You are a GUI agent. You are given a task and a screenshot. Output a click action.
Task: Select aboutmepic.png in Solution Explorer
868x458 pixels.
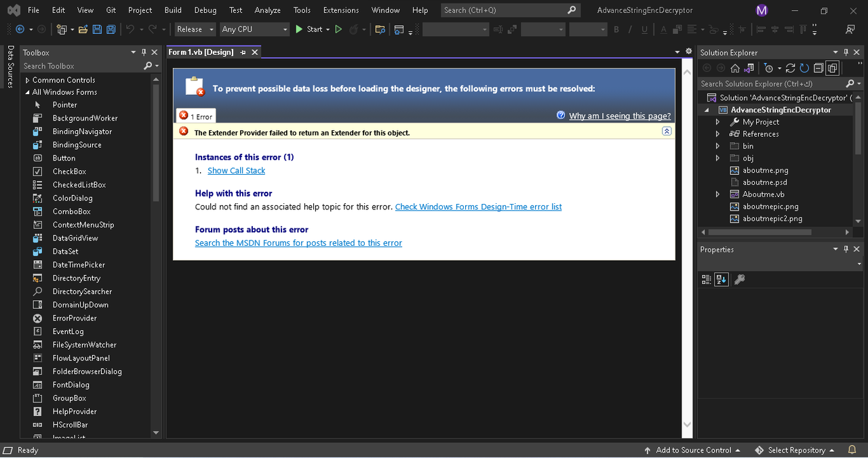coord(770,207)
